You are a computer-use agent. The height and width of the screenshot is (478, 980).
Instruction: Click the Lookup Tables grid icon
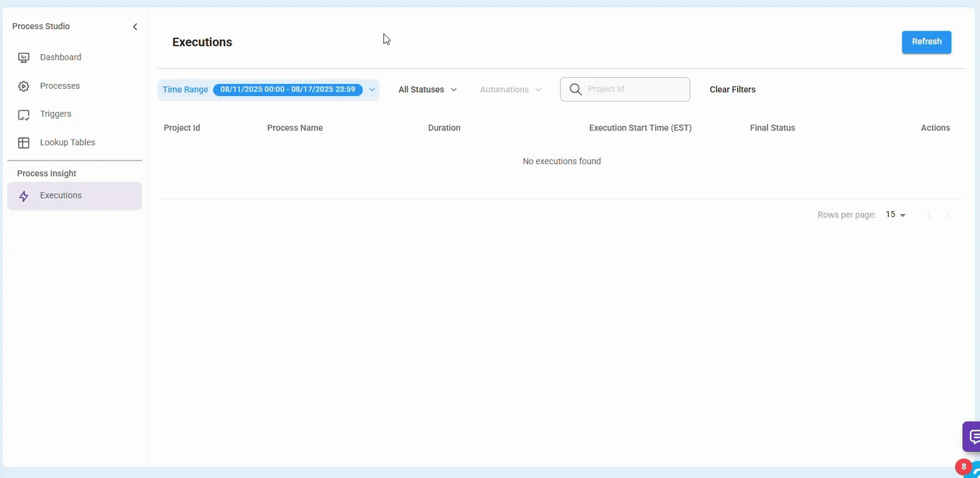[24, 143]
